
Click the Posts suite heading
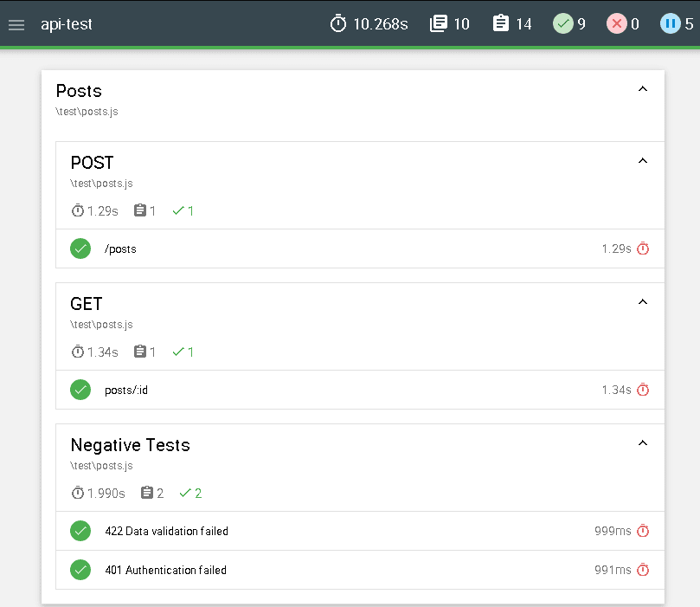tap(79, 91)
